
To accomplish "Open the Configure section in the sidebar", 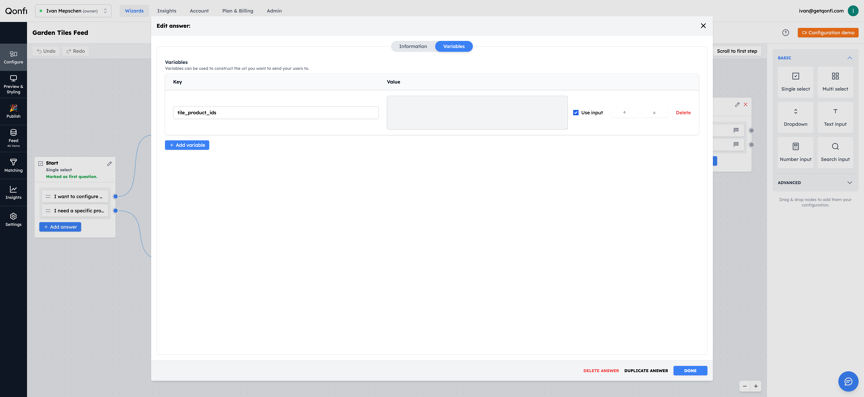I will [13, 57].
